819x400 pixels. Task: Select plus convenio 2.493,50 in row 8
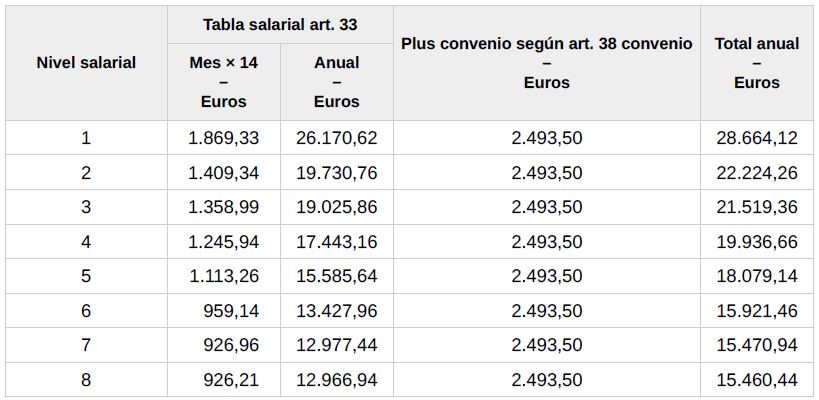[x=546, y=380]
